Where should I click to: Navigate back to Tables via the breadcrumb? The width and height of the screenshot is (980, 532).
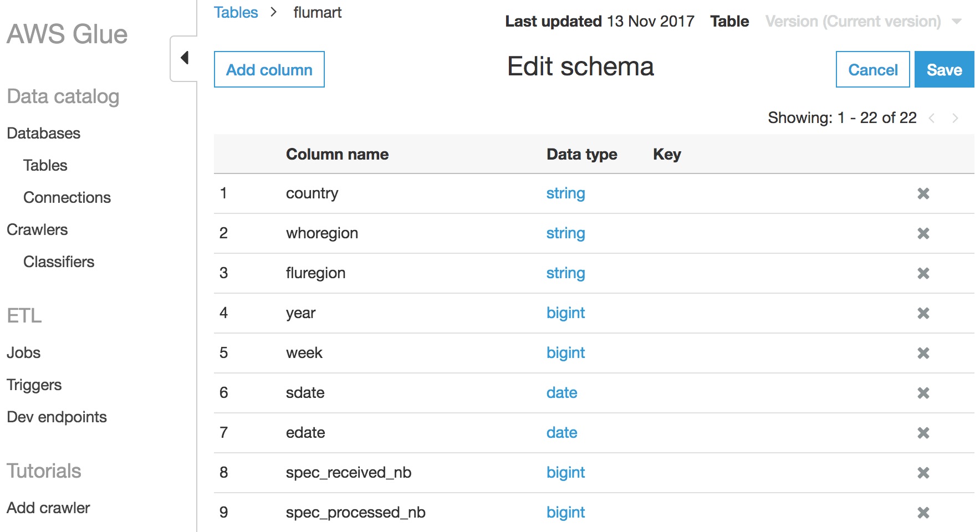click(236, 12)
